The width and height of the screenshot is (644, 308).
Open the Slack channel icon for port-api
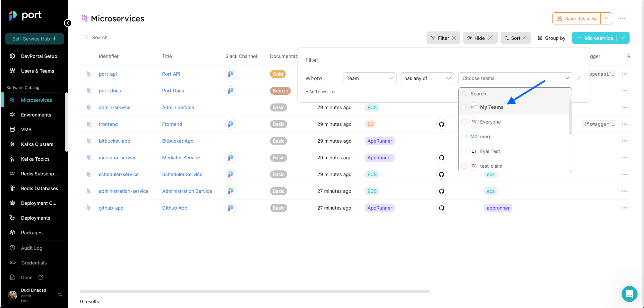pos(231,74)
